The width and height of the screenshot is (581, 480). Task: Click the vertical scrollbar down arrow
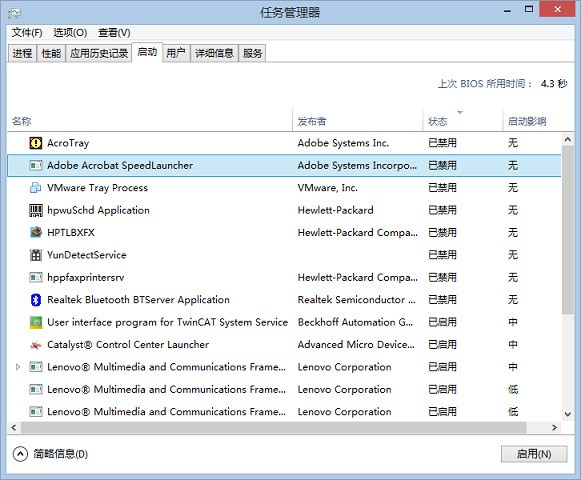pos(568,414)
